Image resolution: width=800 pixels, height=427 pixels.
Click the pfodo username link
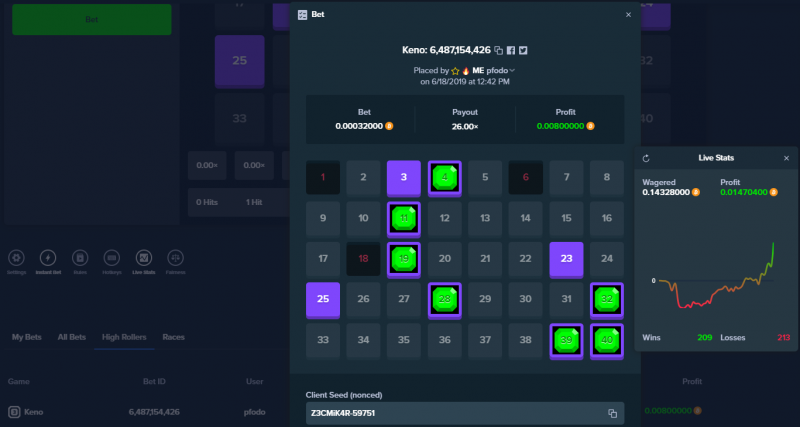click(497, 71)
